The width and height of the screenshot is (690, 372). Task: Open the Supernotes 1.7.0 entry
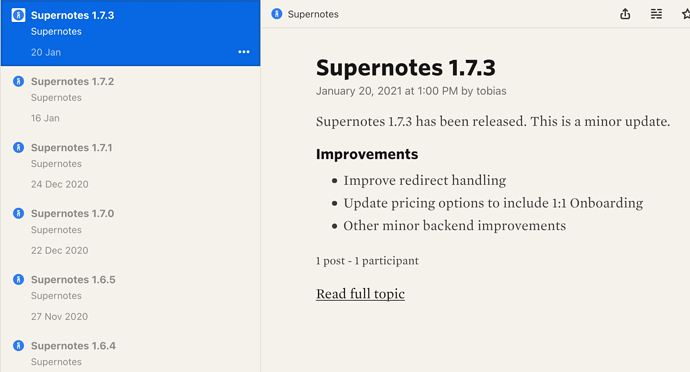click(130, 231)
